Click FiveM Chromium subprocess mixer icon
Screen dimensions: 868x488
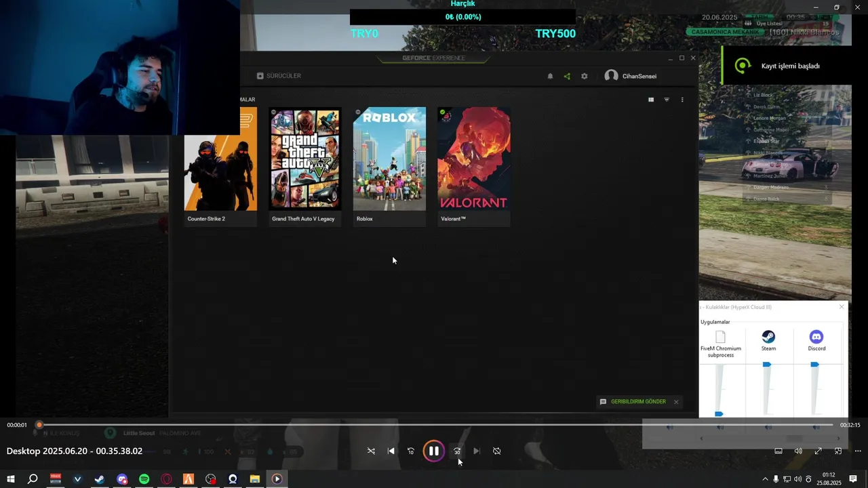720,337
